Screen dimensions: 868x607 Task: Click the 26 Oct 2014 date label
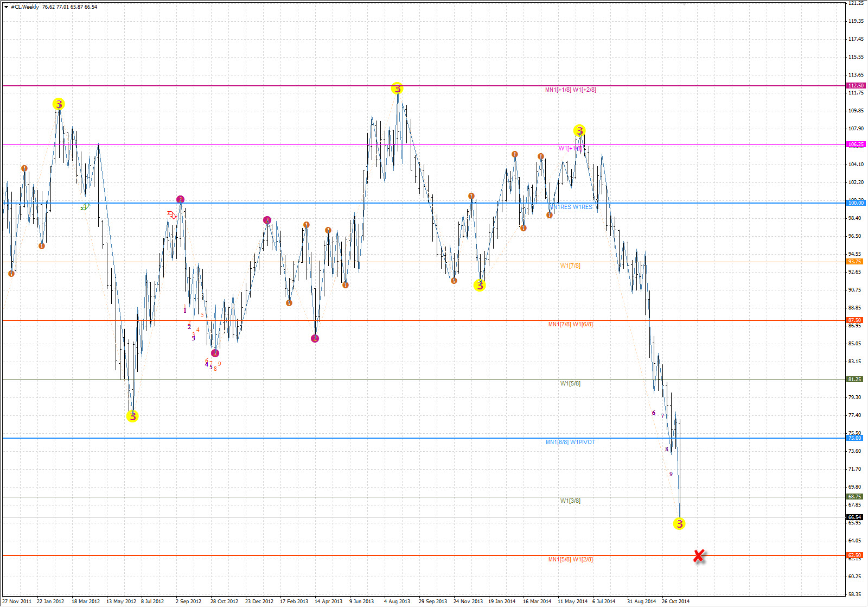[x=675, y=602]
